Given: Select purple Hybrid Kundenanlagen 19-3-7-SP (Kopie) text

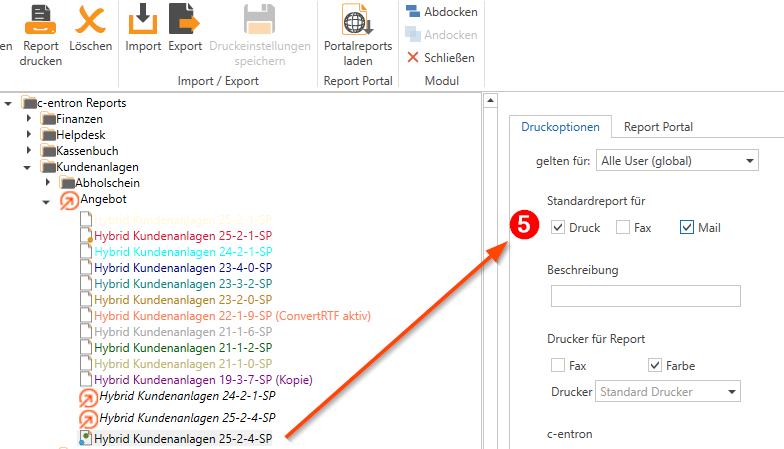Looking at the screenshot, I should coord(204,380).
